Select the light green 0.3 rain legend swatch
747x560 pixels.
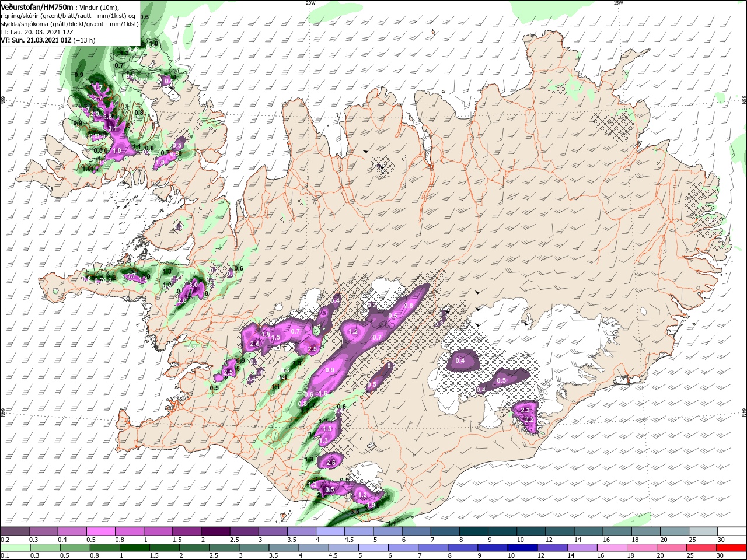pyautogui.click(x=44, y=548)
